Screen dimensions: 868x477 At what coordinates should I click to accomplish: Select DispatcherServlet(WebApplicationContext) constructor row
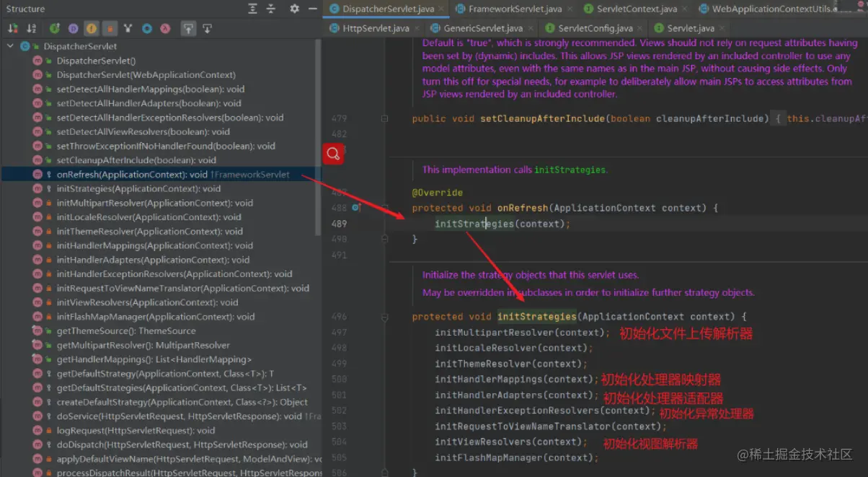tap(159, 75)
